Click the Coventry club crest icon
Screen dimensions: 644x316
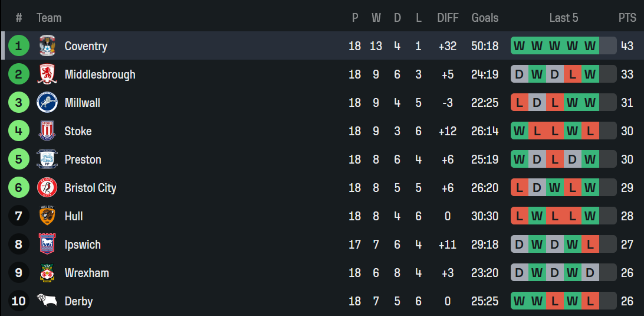click(47, 45)
